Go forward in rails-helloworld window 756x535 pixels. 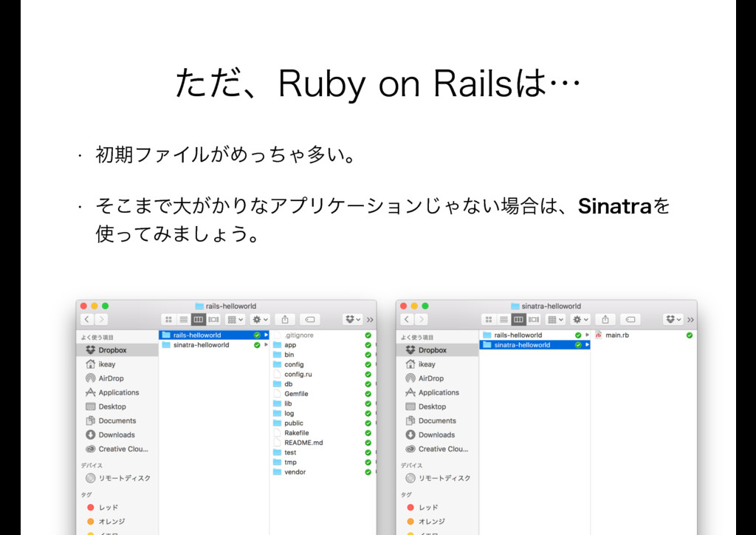101,319
